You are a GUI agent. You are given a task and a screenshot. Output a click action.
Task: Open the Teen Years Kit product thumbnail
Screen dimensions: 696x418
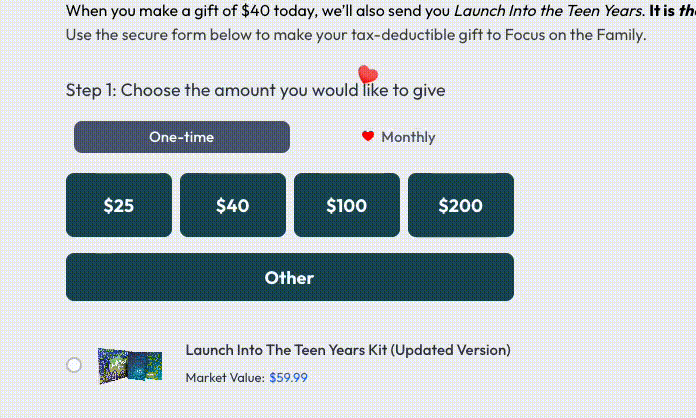(x=130, y=365)
